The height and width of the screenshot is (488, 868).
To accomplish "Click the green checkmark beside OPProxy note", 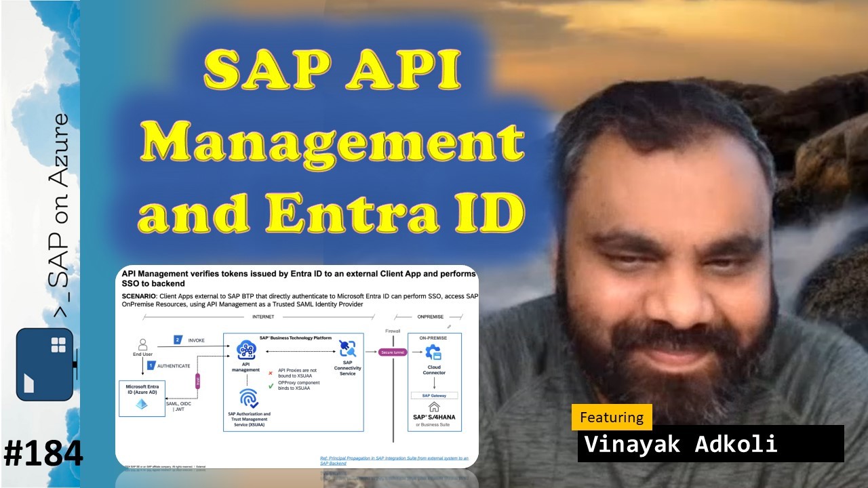I will 271,386.
